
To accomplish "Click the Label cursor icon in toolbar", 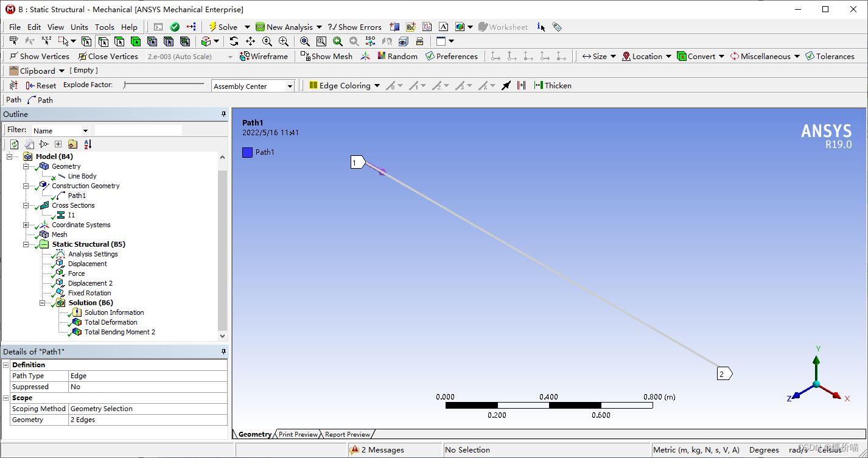I will [x=13, y=41].
